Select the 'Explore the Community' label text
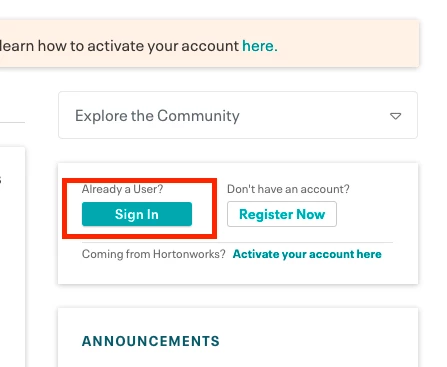 tap(157, 116)
